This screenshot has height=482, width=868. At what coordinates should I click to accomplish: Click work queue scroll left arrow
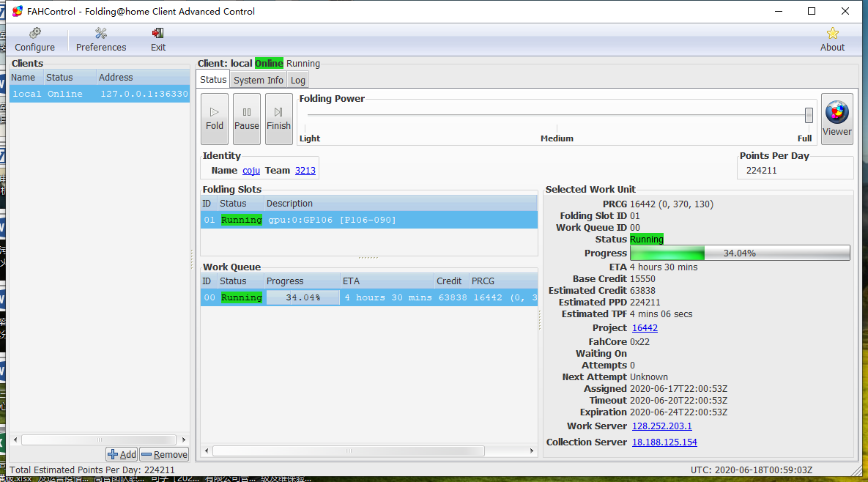(x=207, y=451)
